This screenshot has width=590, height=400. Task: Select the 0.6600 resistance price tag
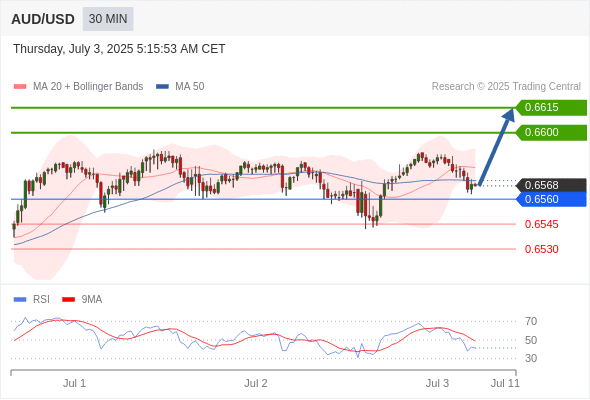coord(551,132)
